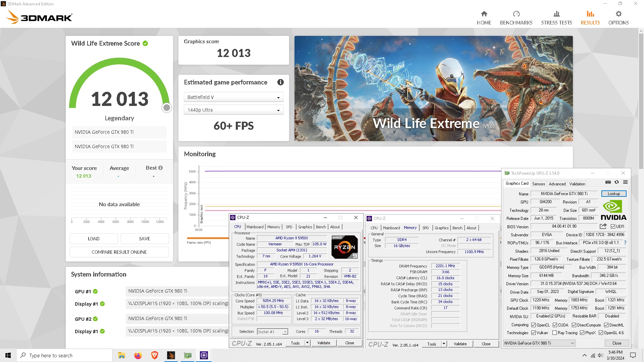Open Graphics tab in CPU-Z Memory window
The height and width of the screenshot is (362, 644).
click(441, 228)
